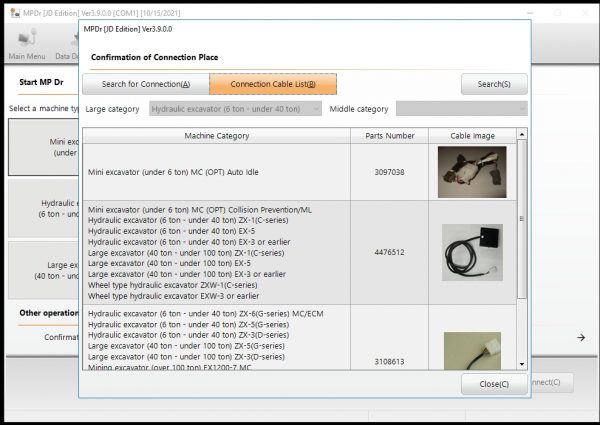The image size is (600, 425).
Task: Click the Parts Number column header
Action: click(x=390, y=136)
